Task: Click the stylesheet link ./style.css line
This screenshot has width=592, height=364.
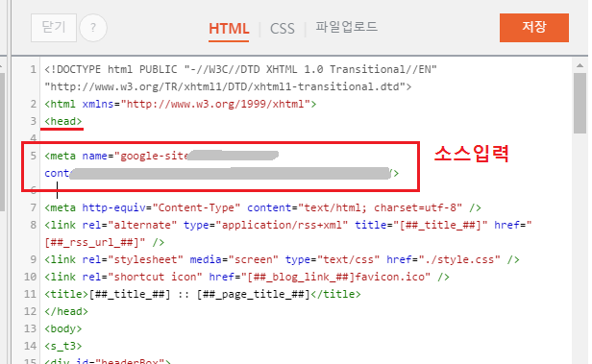Action: click(282, 260)
